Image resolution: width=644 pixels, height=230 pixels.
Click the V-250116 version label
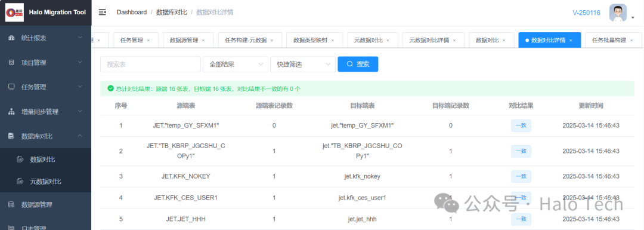coord(587,13)
